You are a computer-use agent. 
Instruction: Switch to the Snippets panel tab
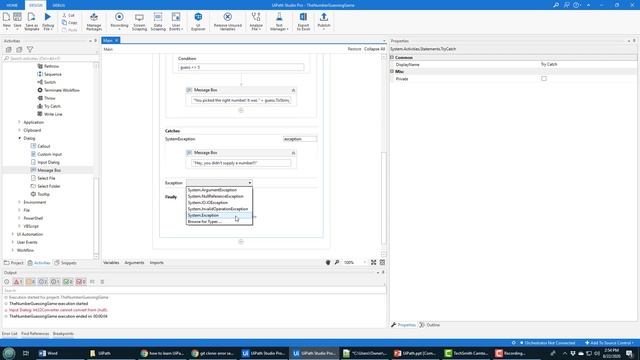click(x=66, y=263)
